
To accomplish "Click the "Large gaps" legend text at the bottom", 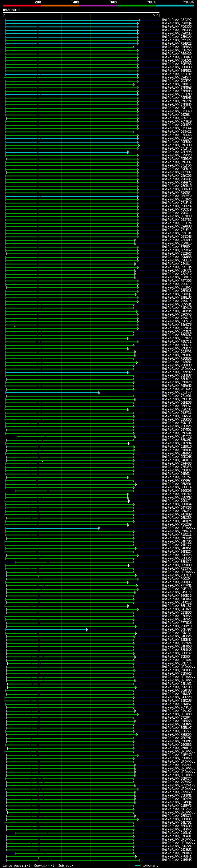I will point(13,866).
